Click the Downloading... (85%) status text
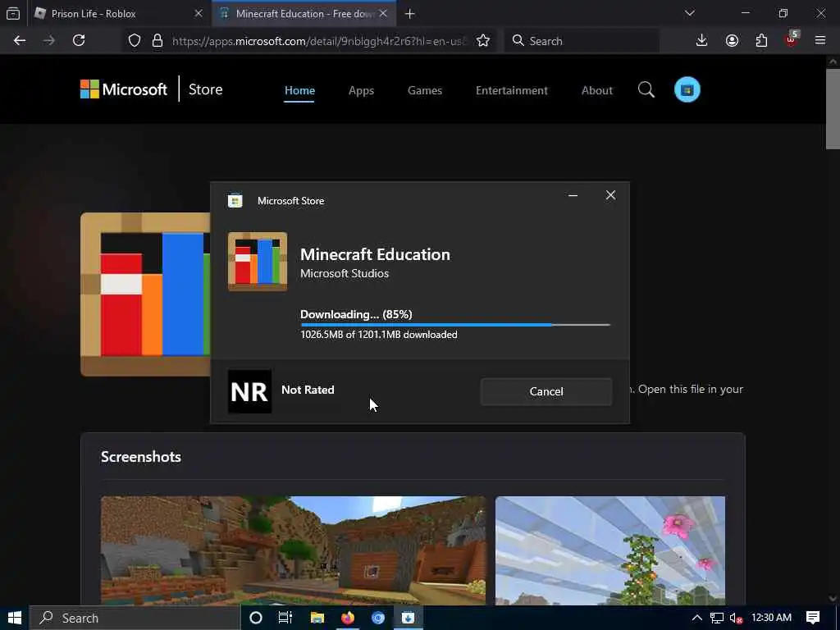840x630 pixels. pyautogui.click(x=356, y=314)
